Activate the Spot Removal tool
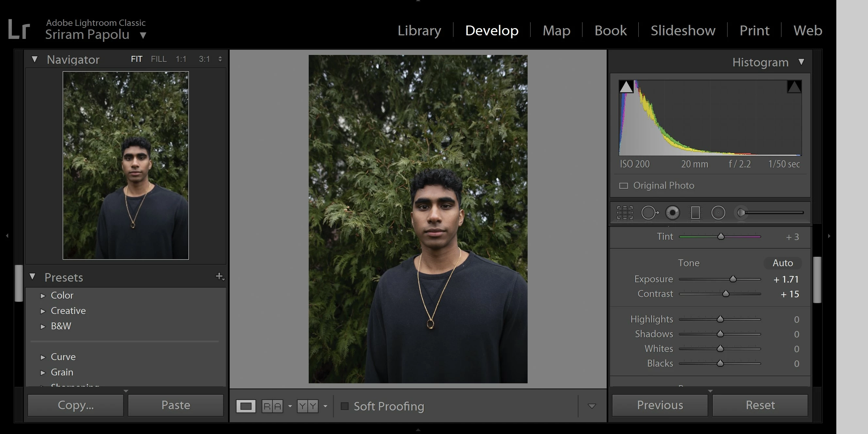Image resolution: width=868 pixels, height=434 pixels. pyautogui.click(x=649, y=213)
